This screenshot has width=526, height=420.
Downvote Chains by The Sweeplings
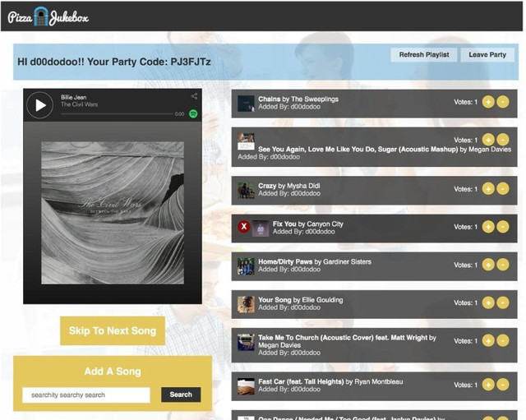(x=502, y=102)
